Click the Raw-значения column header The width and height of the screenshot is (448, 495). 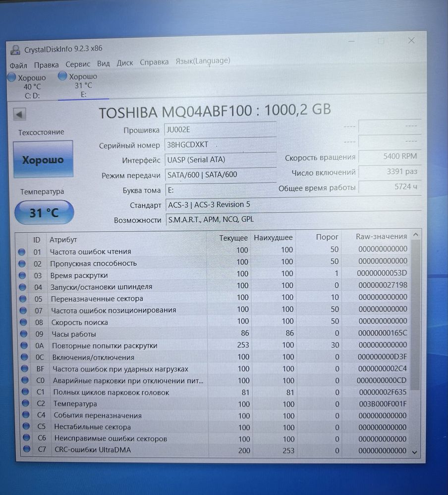point(381,236)
